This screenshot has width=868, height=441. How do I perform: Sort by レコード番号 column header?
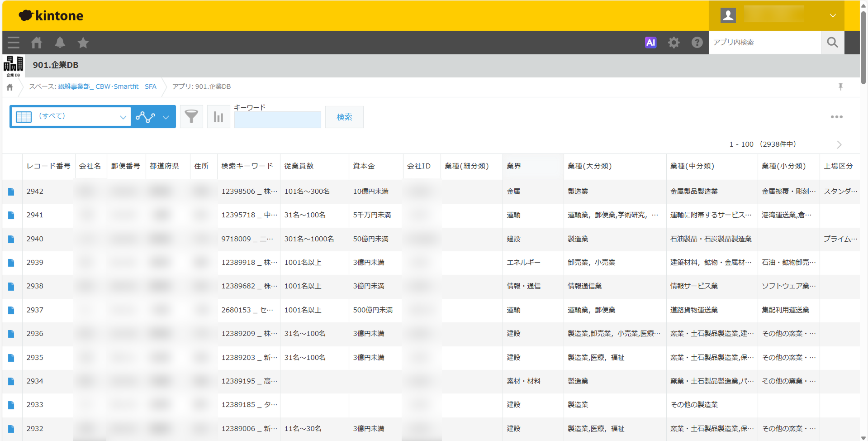48,166
